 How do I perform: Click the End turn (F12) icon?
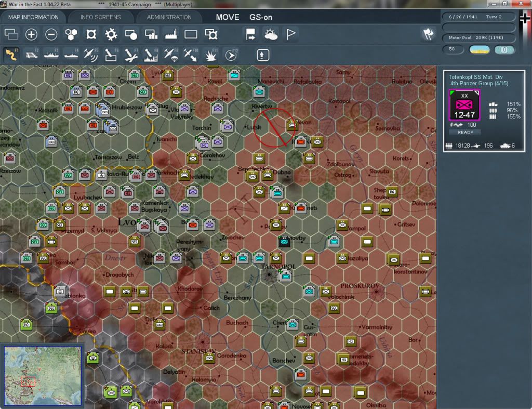[231, 55]
